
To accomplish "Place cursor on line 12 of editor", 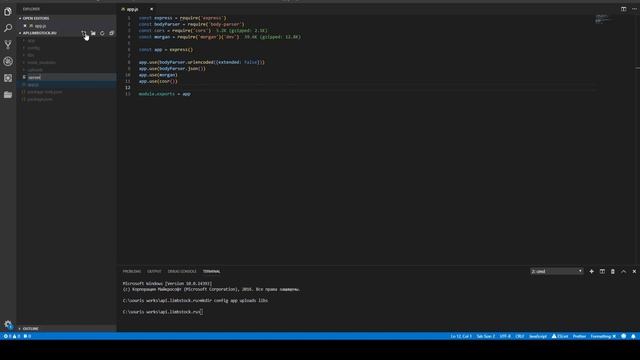I will 359,87.
